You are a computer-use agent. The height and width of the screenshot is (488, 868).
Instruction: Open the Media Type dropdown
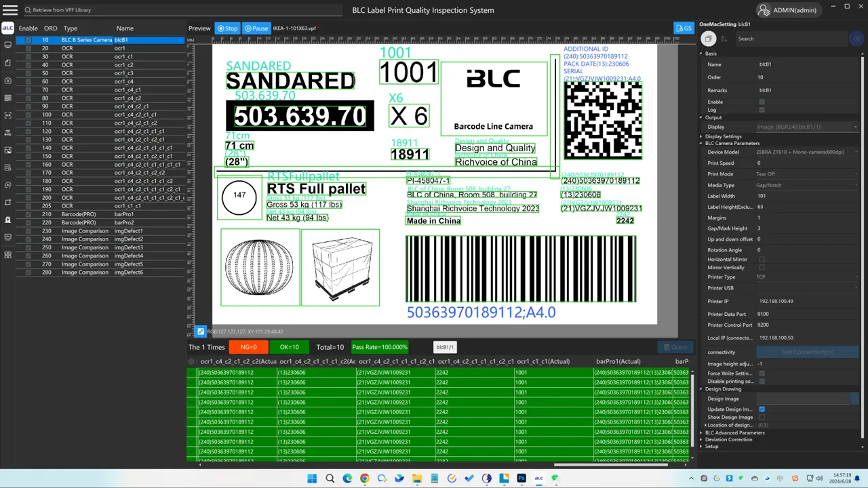807,185
